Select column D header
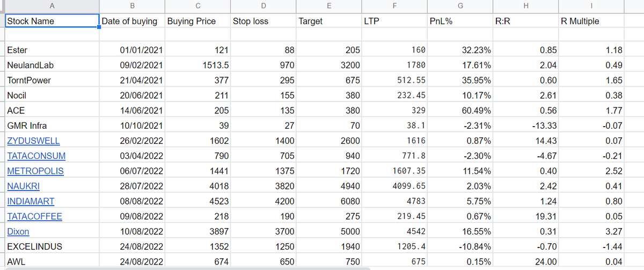The image size is (644, 270). click(x=263, y=6)
